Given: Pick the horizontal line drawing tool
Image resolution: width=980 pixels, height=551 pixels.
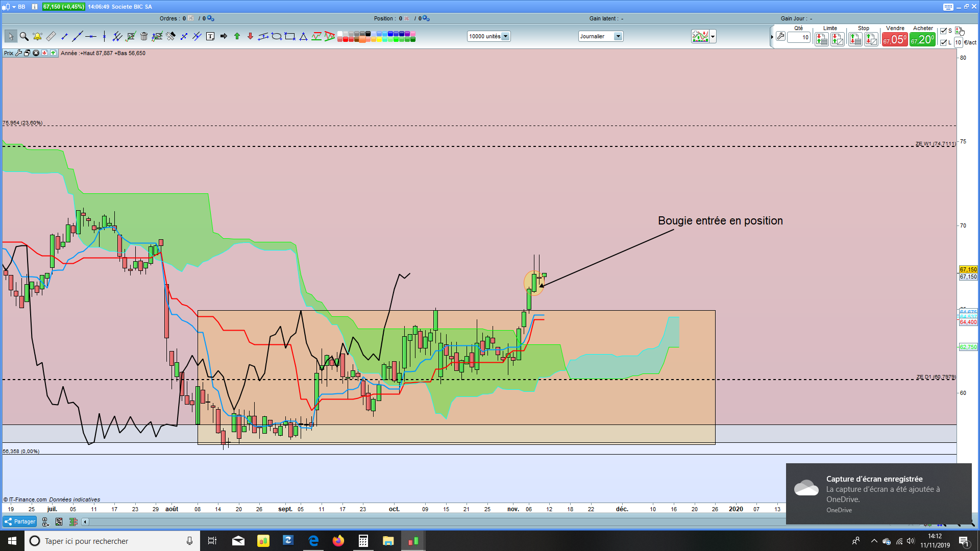Looking at the screenshot, I should tap(91, 36).
